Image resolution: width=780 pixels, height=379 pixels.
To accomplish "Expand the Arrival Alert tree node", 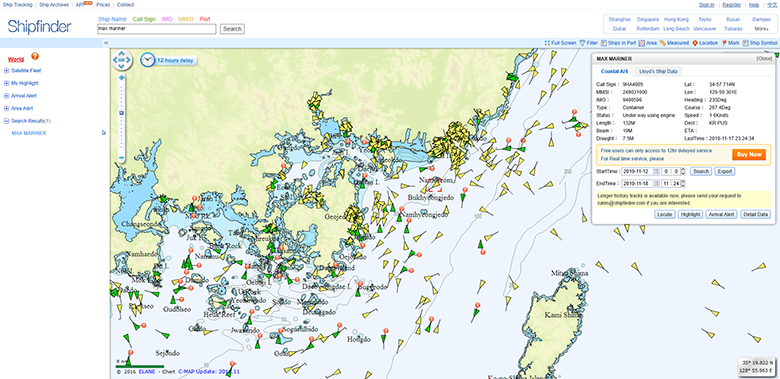I will point(6,95).
